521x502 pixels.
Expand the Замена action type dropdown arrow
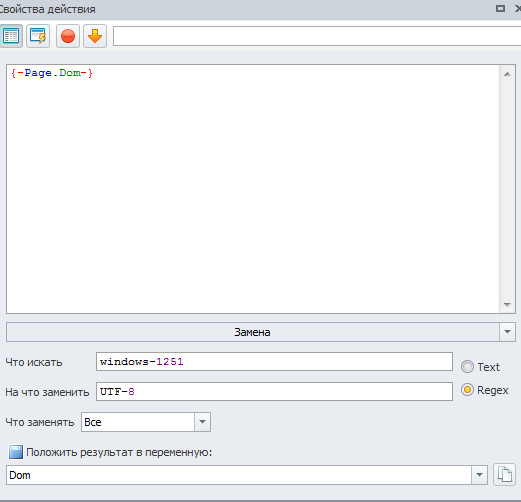click(x=507, y=332)
